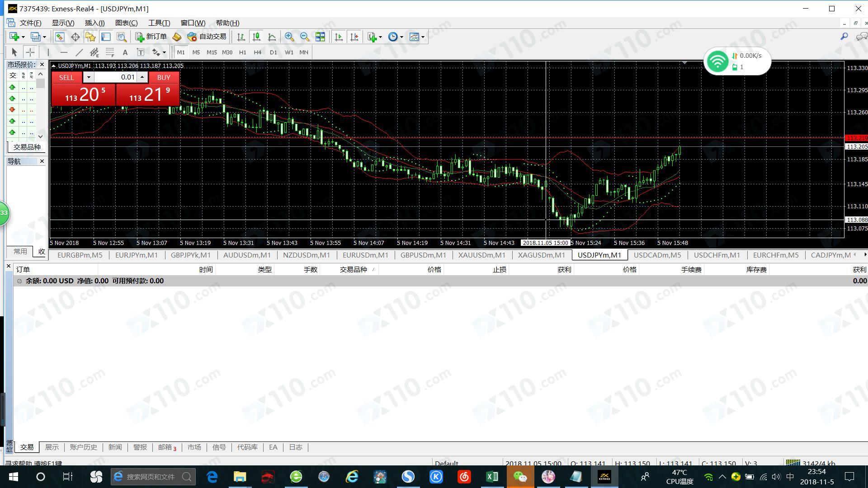Toggle the chart auto-scroll button
Screen dimensions: 868x488
coord(339,37)
